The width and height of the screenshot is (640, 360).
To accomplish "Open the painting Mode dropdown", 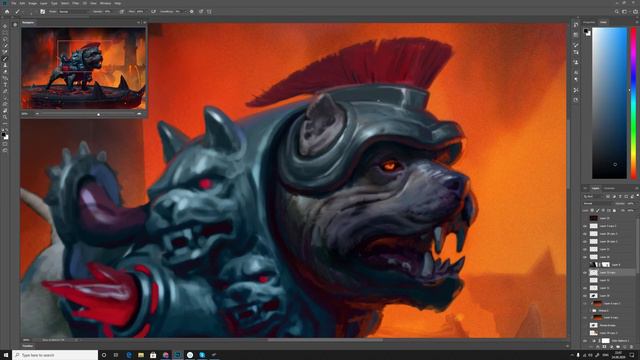I will tap(73, 11).
